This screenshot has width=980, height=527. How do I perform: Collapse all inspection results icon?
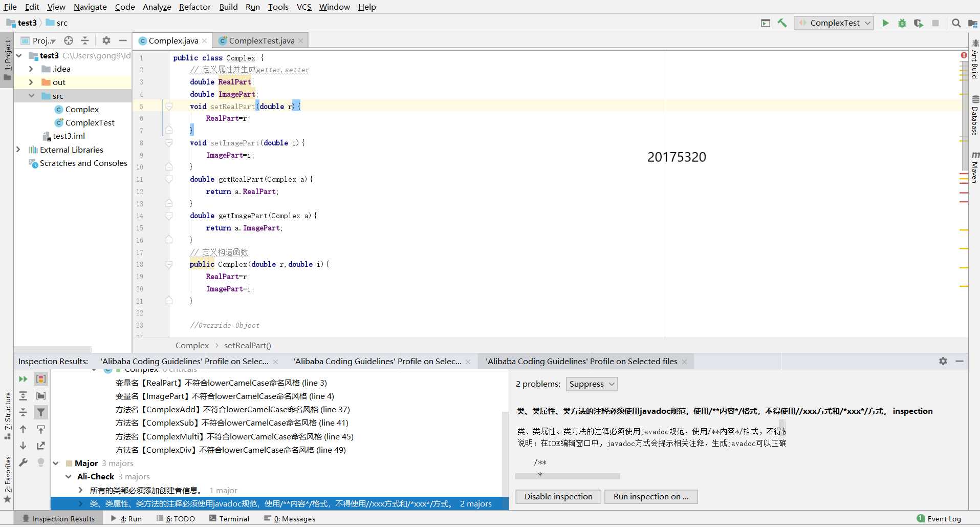coord(23,412)
